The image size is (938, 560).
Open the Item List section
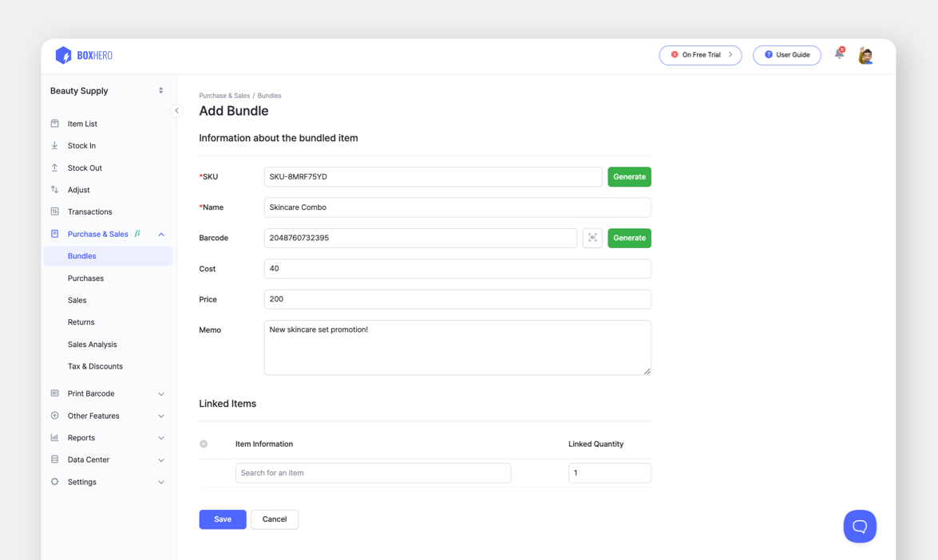click(81, 123)
